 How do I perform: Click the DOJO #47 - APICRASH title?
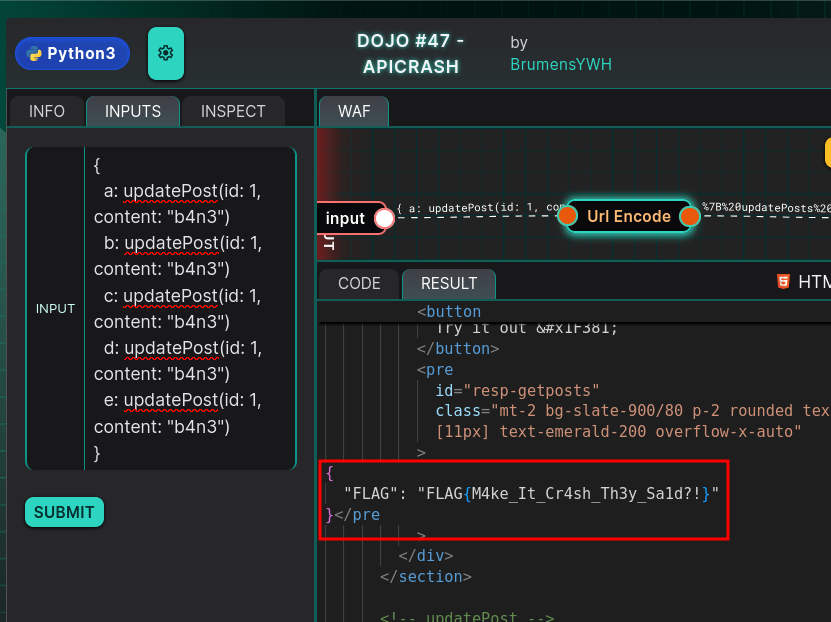pyautogui.click(x=410, y=54)
